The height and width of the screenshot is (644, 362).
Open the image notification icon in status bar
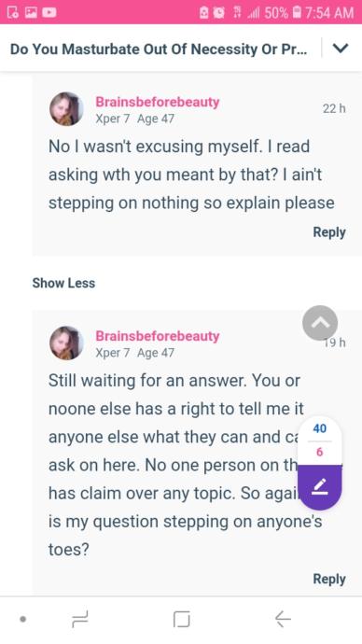(31, 12)
